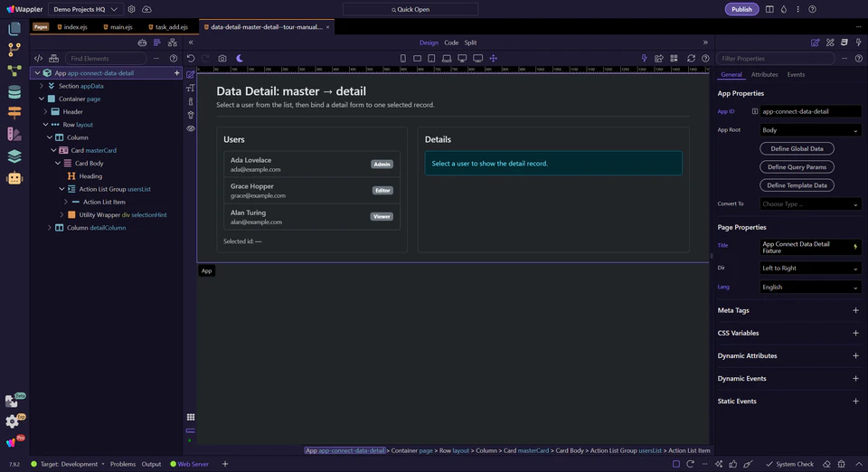The image size is (868, 472).
Task: Click the cloud upload icon
Action: pyautogui.click(x=146, y=9)
